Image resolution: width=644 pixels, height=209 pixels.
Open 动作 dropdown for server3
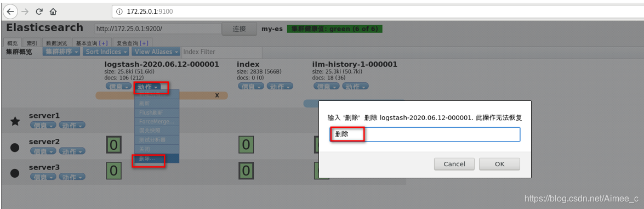[x=72, y=177]
